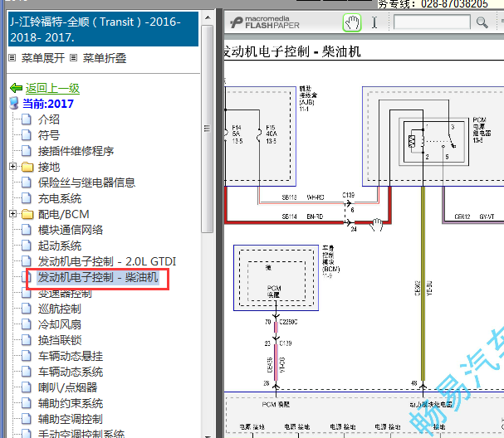
Task: Open 发动机电子控制 - 2.0L GTDI
Action: pyautogui.click(x=107, y=261)
